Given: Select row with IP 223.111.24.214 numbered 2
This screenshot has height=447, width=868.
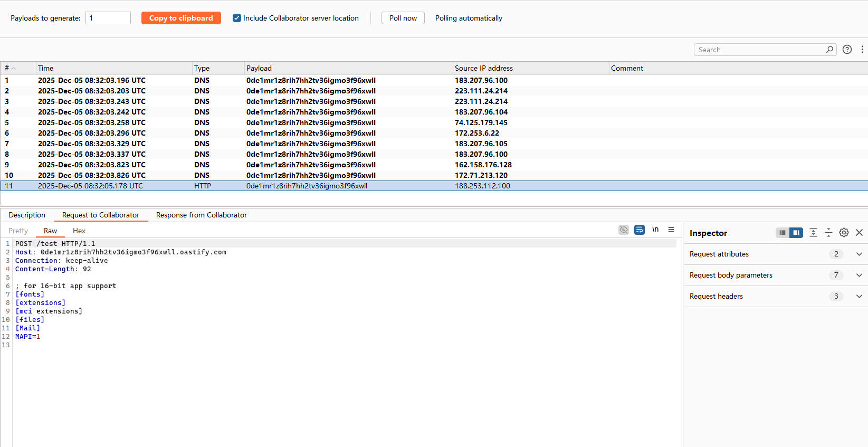Looking at the screenshot, I should click(x=434, y=91).
